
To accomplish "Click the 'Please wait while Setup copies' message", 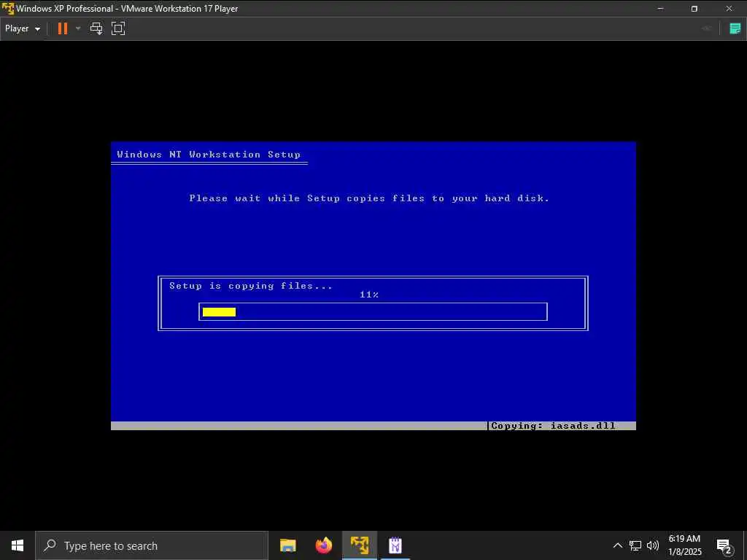I will point(369,198).
